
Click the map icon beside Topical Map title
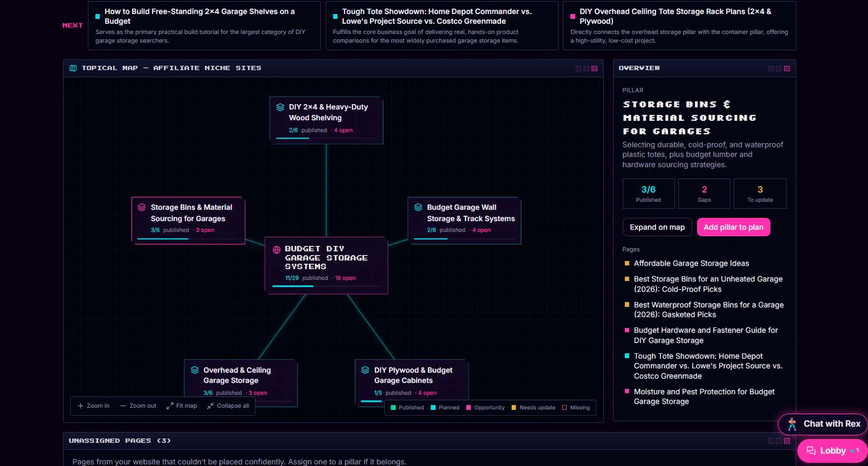73,68
